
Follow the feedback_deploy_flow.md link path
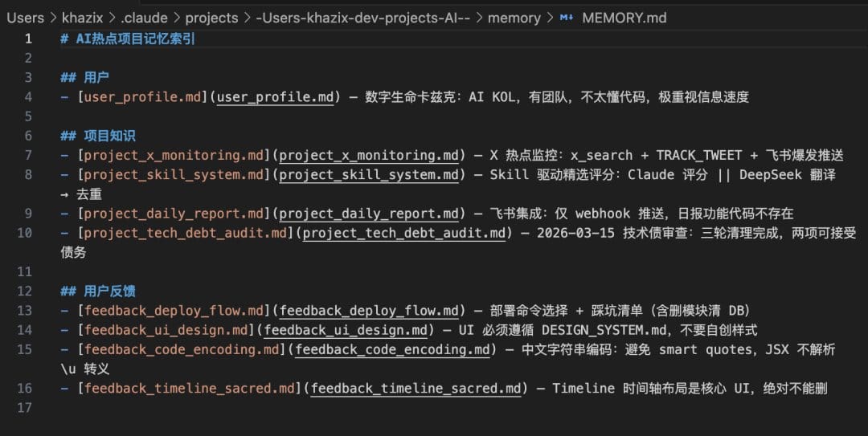coord(369,311)
